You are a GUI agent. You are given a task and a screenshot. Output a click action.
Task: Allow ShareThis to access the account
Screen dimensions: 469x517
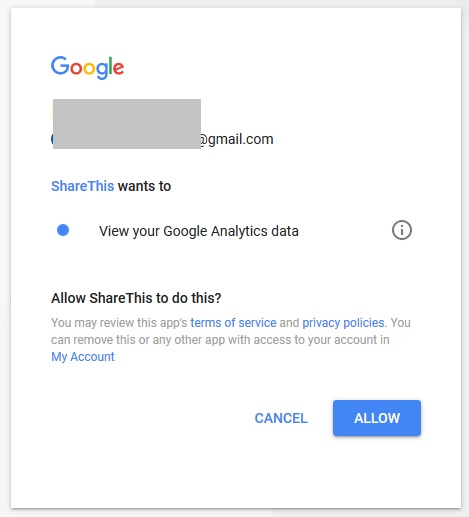tap(377, 418)
